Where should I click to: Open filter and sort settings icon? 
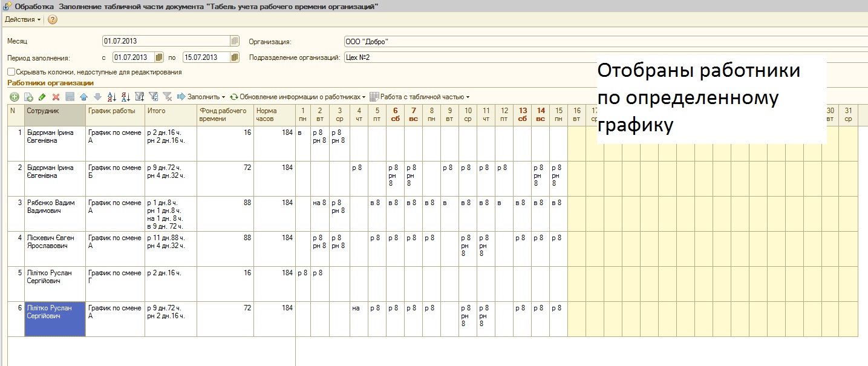tap(139, 97)
